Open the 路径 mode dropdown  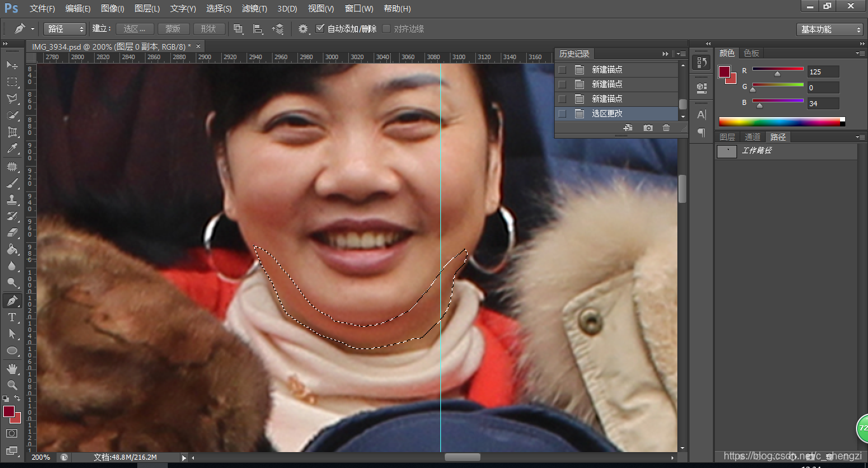65,29
